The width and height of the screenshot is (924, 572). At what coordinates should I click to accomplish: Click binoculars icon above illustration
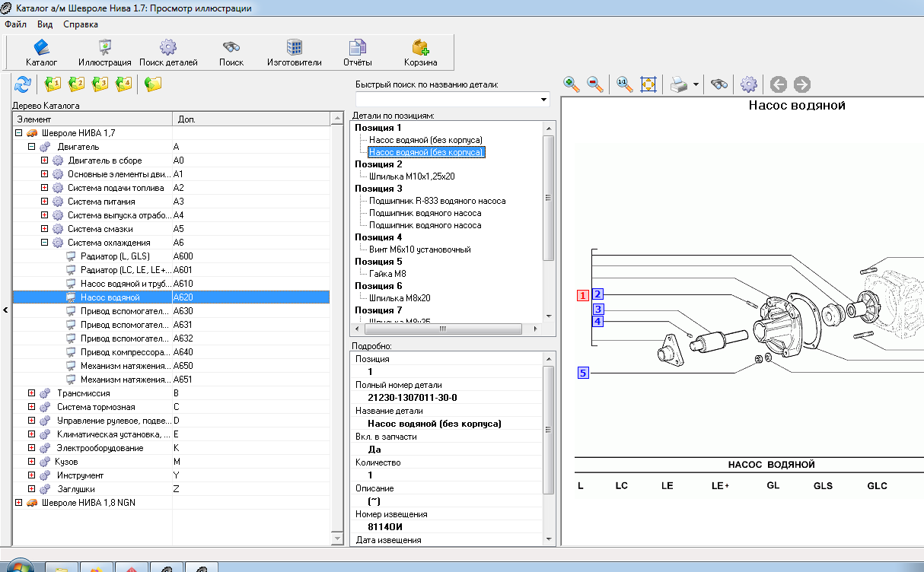coord(719,84)
